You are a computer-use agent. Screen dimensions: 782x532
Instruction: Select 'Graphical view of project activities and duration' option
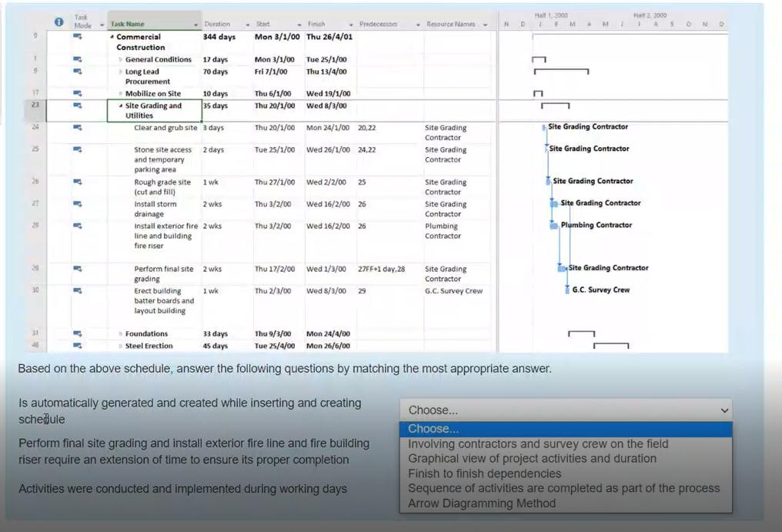tap(532, 459)
